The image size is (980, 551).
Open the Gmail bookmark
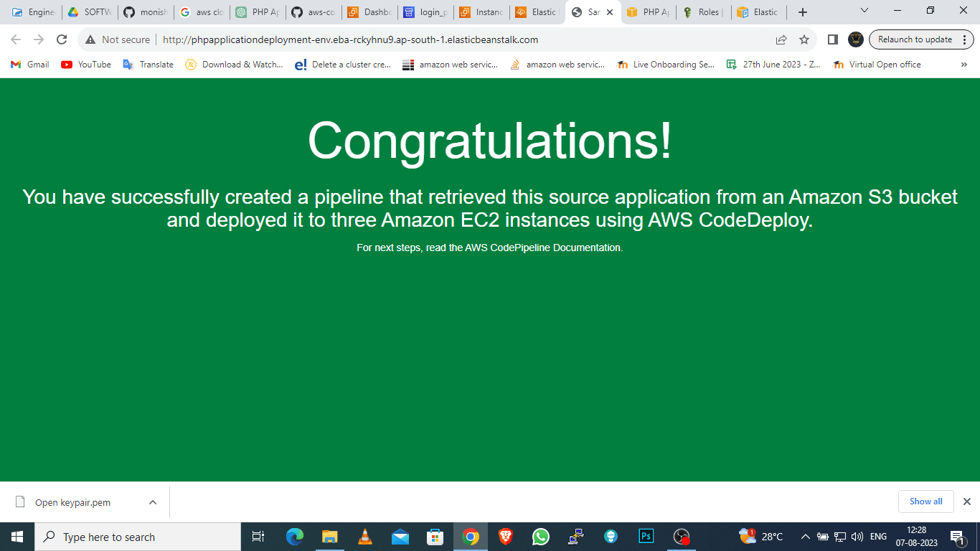tap(30, 65)
